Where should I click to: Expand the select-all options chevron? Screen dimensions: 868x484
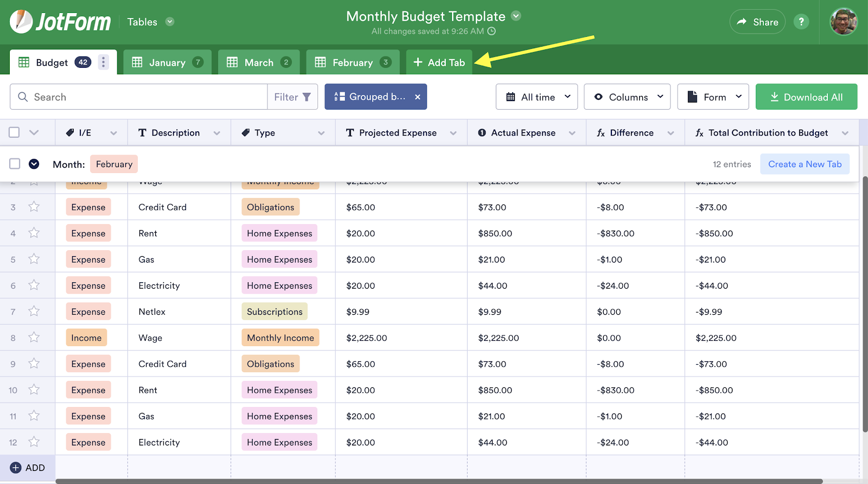point(34,132)
